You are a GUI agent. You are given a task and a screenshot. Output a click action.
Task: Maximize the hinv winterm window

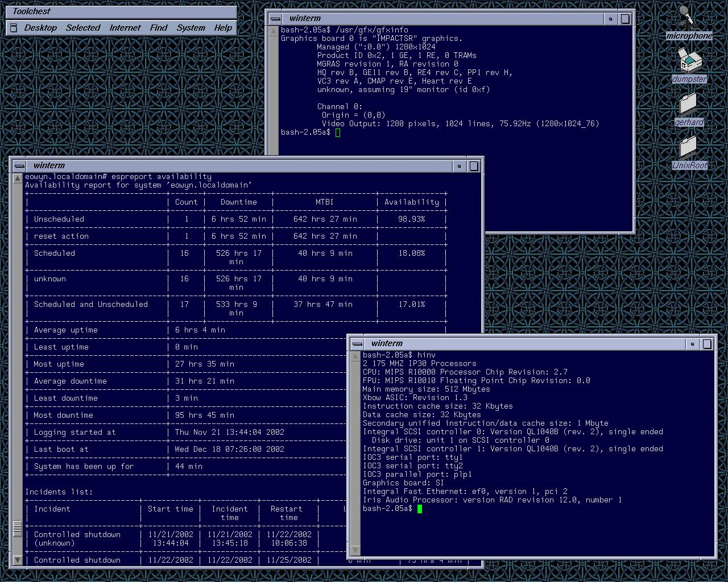[x=707, y=344]
